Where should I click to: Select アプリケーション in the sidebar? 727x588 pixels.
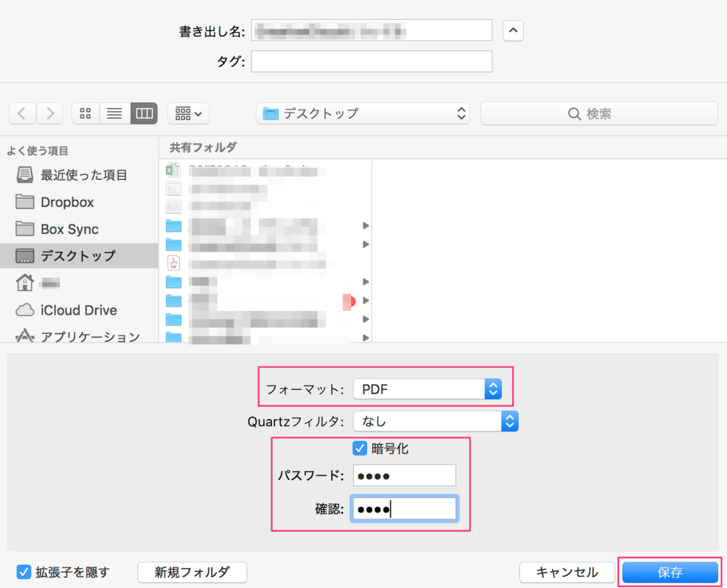point(79,336)
